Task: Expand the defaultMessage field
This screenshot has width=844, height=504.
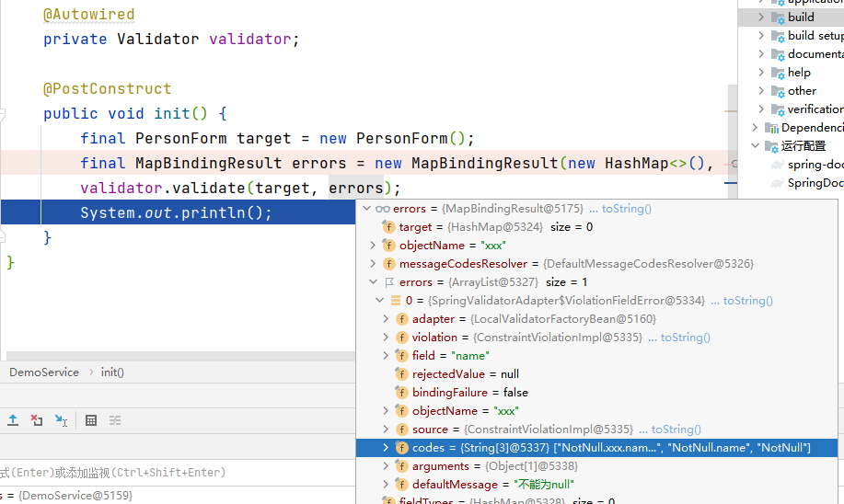Action: tap(386, 484)
